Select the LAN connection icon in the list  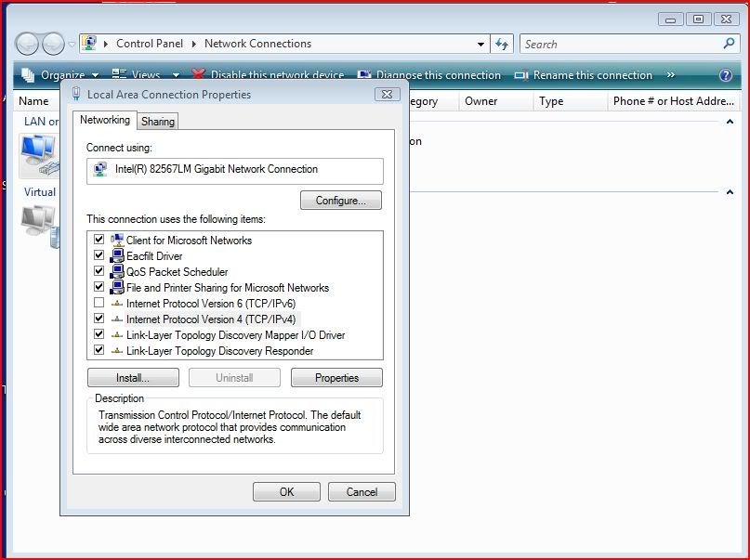(x=39, y=155)
